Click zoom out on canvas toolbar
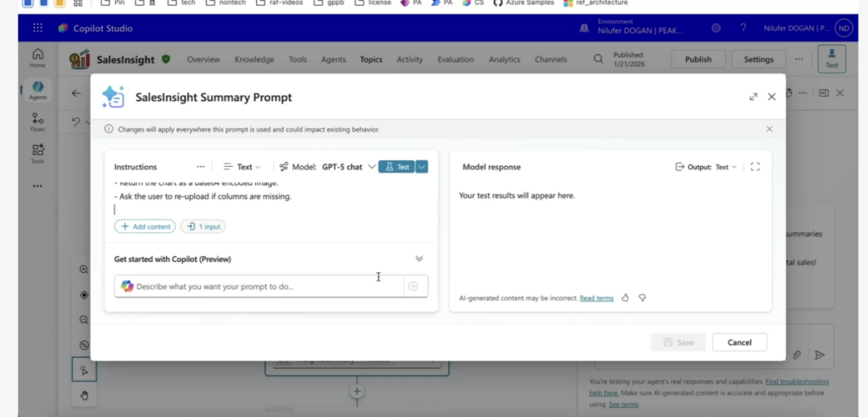 84,320
